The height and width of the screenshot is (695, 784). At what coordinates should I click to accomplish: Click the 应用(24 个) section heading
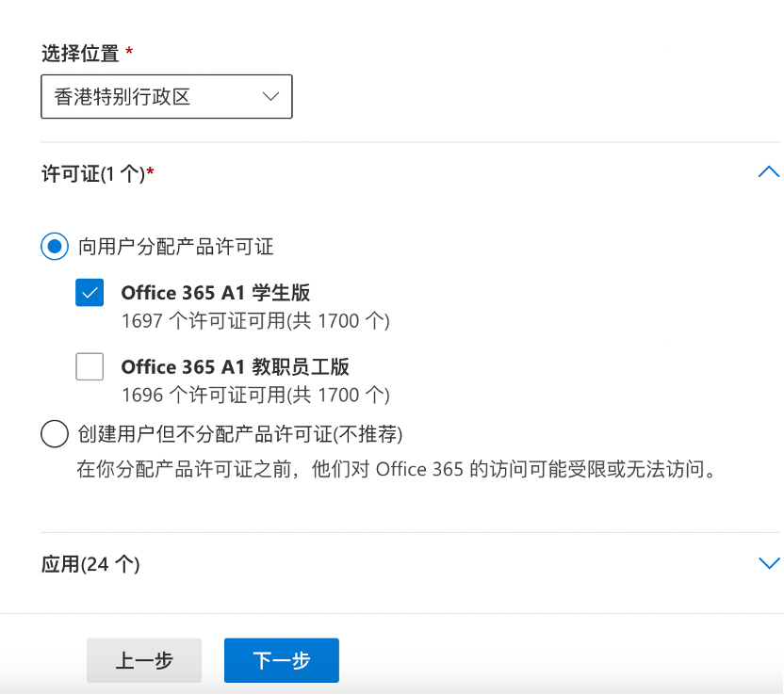(90, 564)
